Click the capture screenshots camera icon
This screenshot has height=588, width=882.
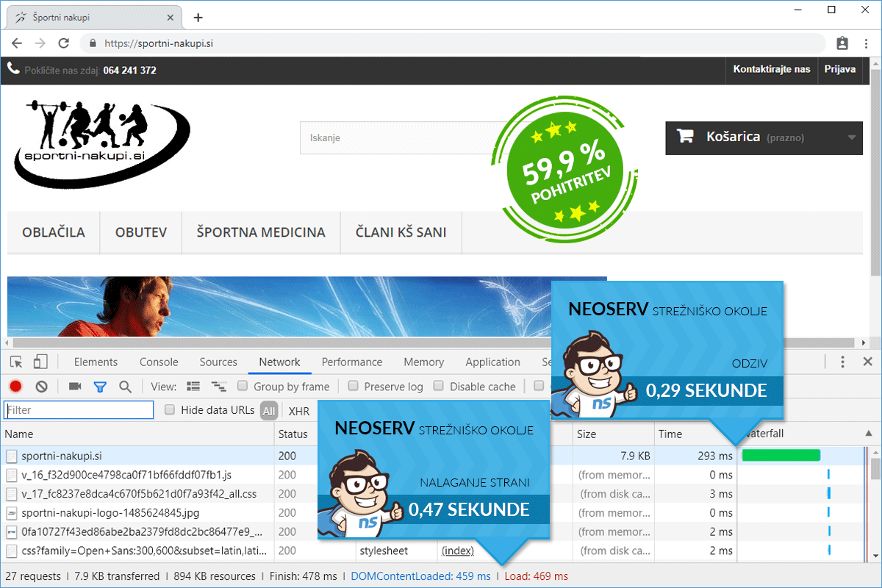click(x=75, y=387)
